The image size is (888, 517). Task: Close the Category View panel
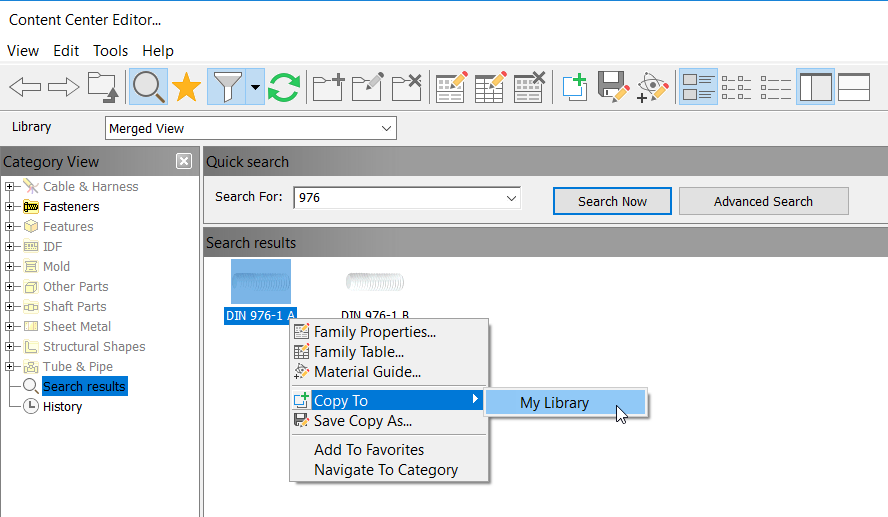[x=183, y=161]
